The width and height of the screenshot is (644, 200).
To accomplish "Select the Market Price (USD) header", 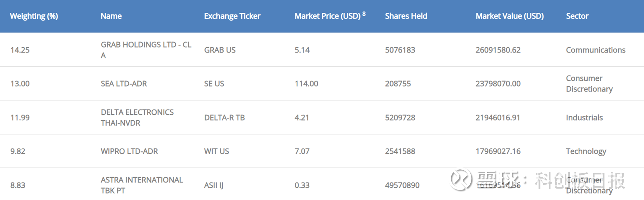I will [328, 16].
